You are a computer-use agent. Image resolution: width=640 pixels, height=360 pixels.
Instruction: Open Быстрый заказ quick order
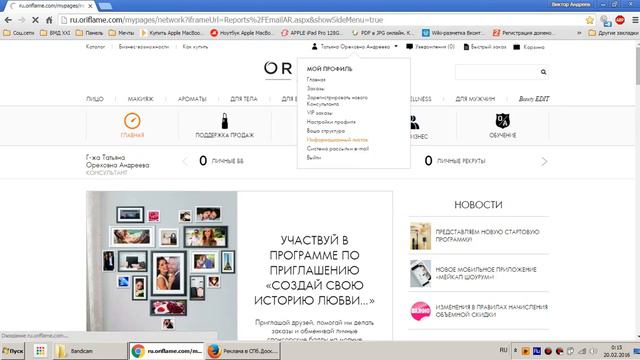[x=485, y=47]
